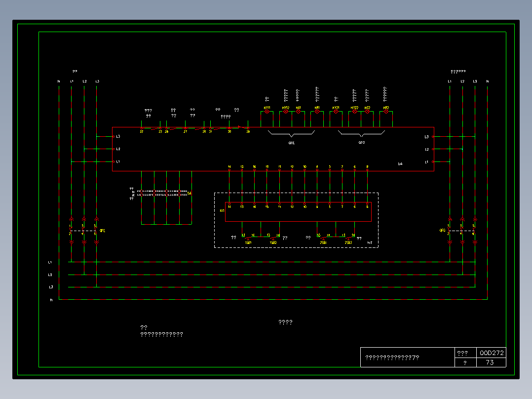Select the HG2 indicator lamp symbol
This screenshot has height=399, width=532.
point(367,112)
